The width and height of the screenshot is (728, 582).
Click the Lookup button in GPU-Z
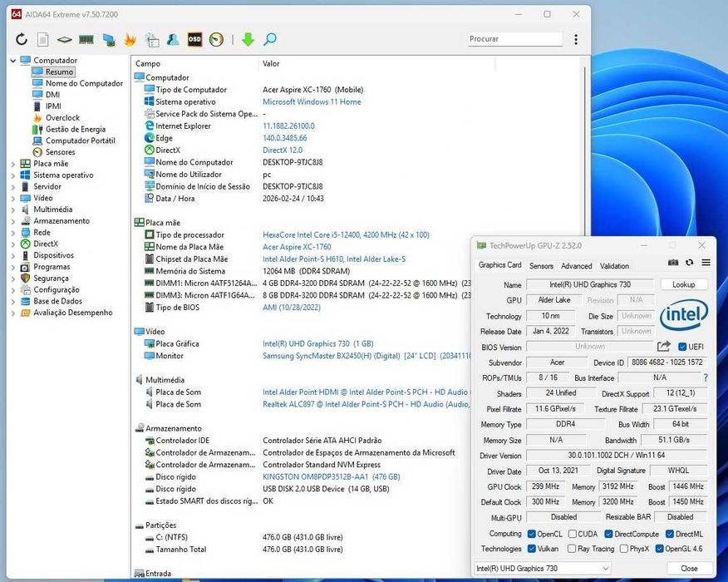coord(683,284)
